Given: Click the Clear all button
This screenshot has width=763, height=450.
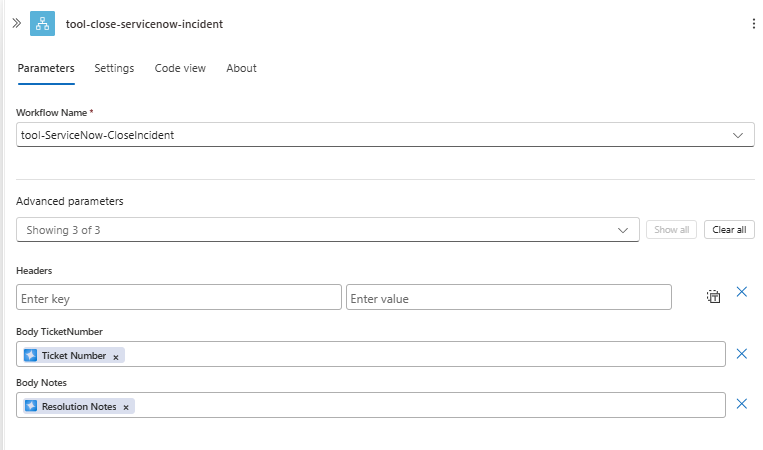Looking at the screenshot, I should click(x=729, y=230).
